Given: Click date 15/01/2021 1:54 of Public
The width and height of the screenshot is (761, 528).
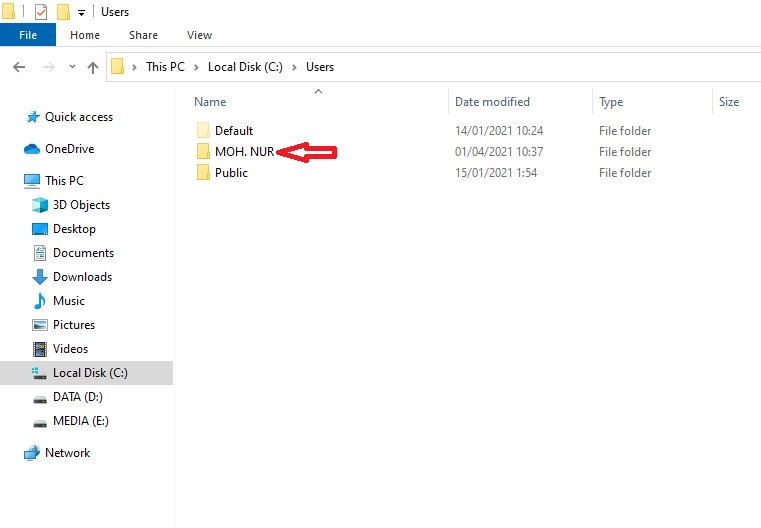Looking at the screenshot, I should [x=496, y=173].
